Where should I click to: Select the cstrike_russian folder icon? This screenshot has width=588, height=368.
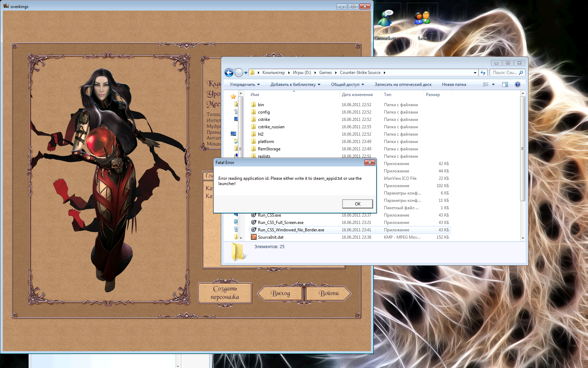point(254,127)
